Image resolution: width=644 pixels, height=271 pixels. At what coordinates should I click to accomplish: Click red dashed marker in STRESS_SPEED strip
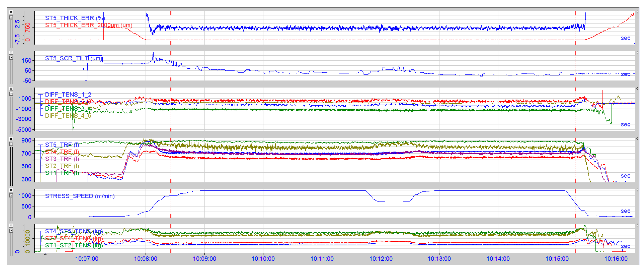(x=171, y=203)
